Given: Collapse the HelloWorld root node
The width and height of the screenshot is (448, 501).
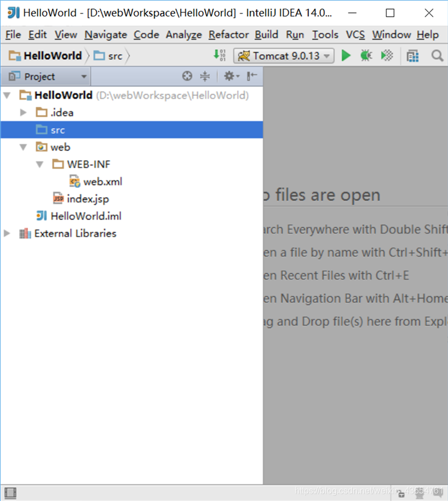Looking at the screenshot, I should point(7,95).
